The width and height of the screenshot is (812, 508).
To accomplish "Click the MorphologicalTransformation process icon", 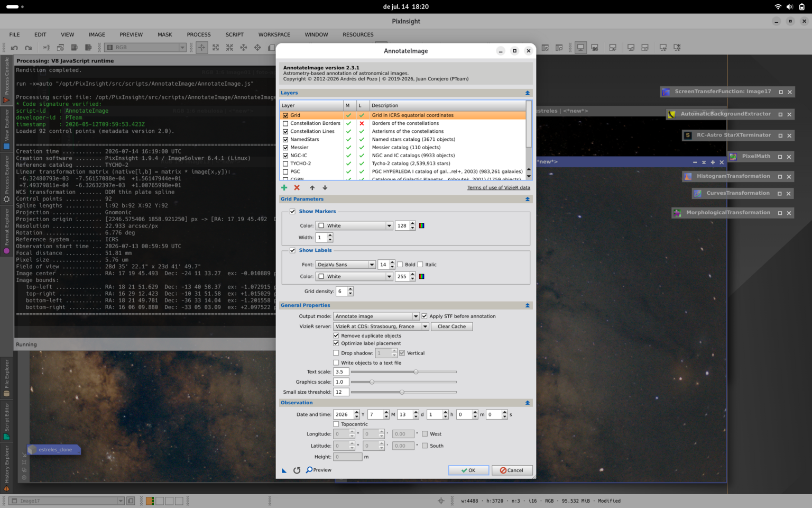I will pos(677,213).
